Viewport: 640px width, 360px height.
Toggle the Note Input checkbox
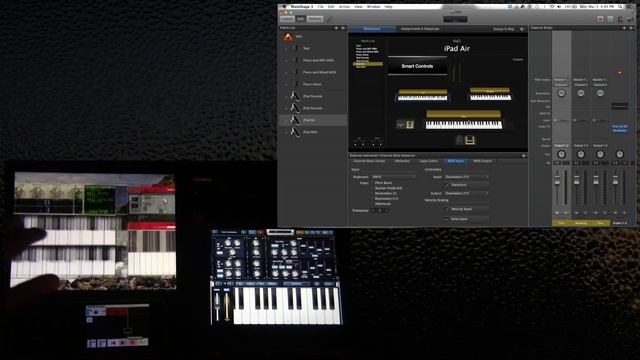click(447, 219)
